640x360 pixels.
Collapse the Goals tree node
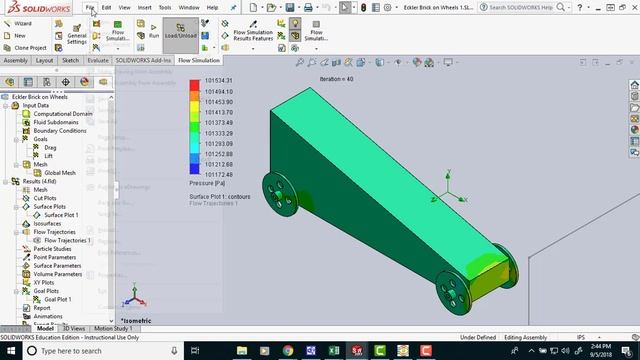coord(16,140)
